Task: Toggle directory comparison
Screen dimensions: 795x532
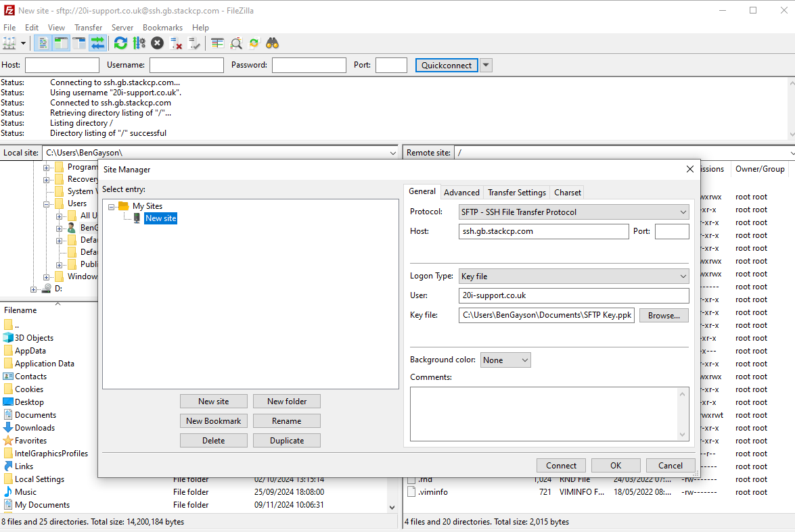Action: 235,43
